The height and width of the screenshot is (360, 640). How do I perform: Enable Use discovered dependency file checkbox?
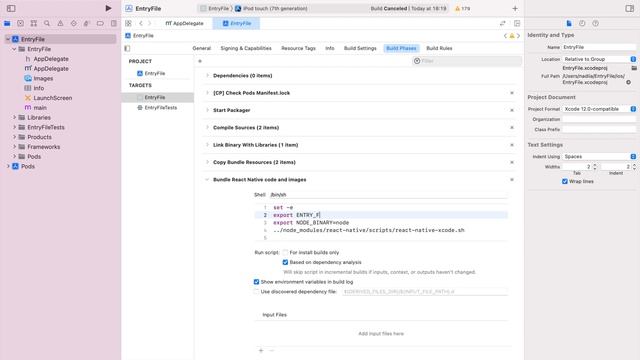256,291
